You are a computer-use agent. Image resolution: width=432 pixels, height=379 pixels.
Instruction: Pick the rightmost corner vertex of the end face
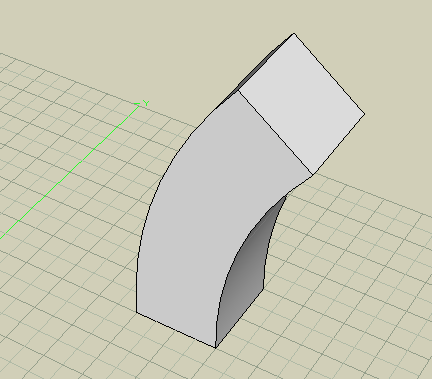pyautogui.click(x=365, y=114)
